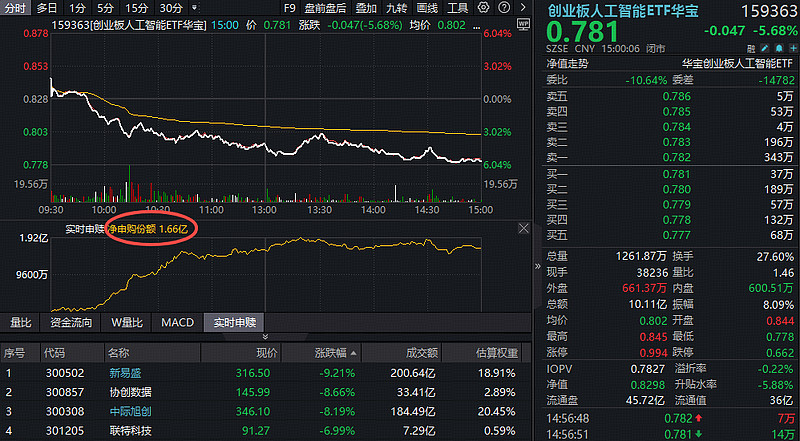Switch to 1分 period tab
Image resolution: width=800 pixels, height=441 pixels.
tap(78, 8)
